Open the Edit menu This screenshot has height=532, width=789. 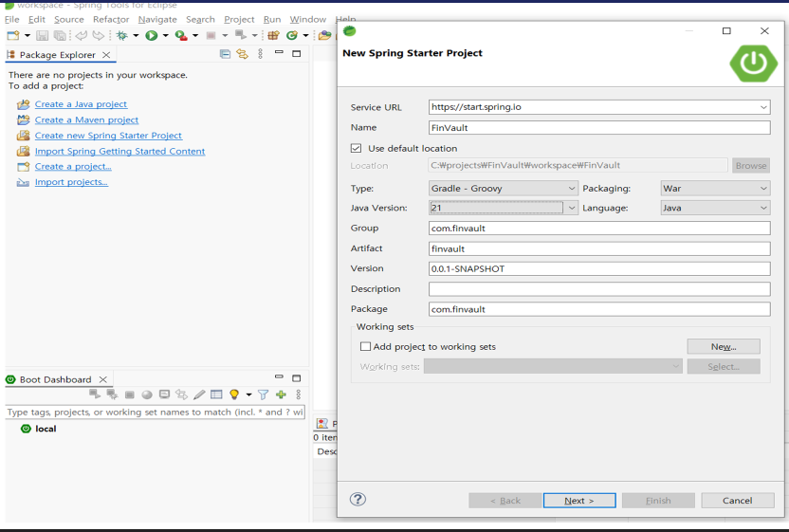[x=37, y=19]
